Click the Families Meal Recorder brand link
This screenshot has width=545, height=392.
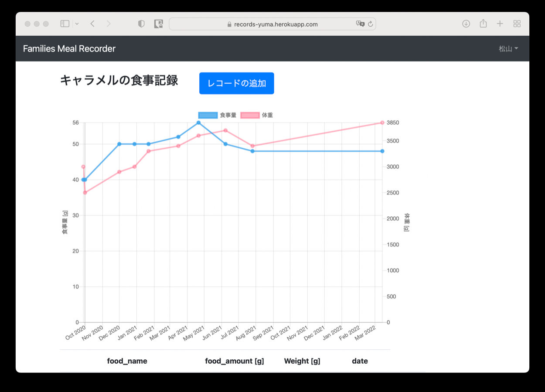tap(69, 49)
